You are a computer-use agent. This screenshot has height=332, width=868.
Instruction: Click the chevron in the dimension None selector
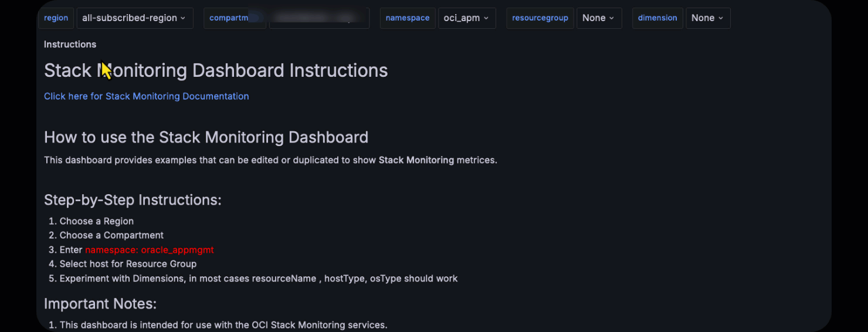coord(721,18)
